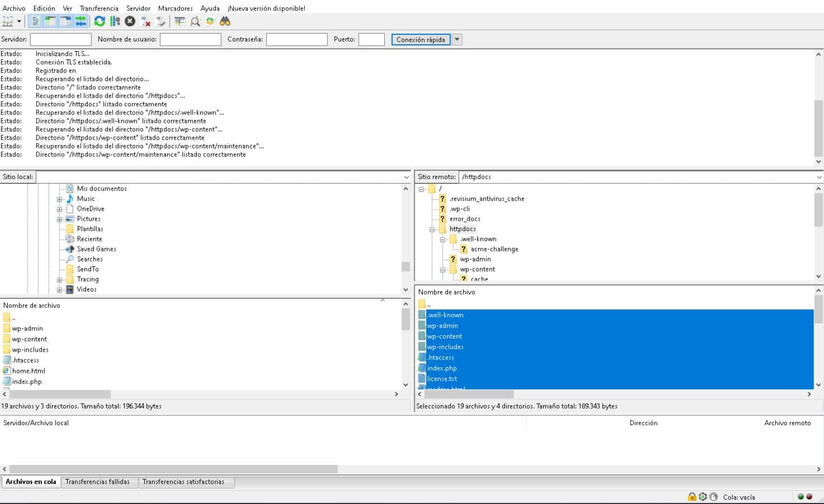
Task: Toggle the transfer queue display
Action: point(81,21)
